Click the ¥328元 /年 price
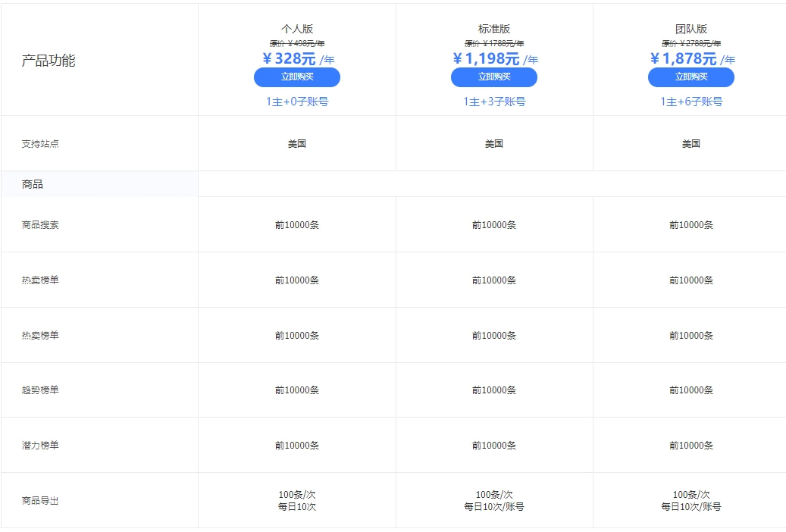The height and width of the screenshot is (532, 786). 298,58
